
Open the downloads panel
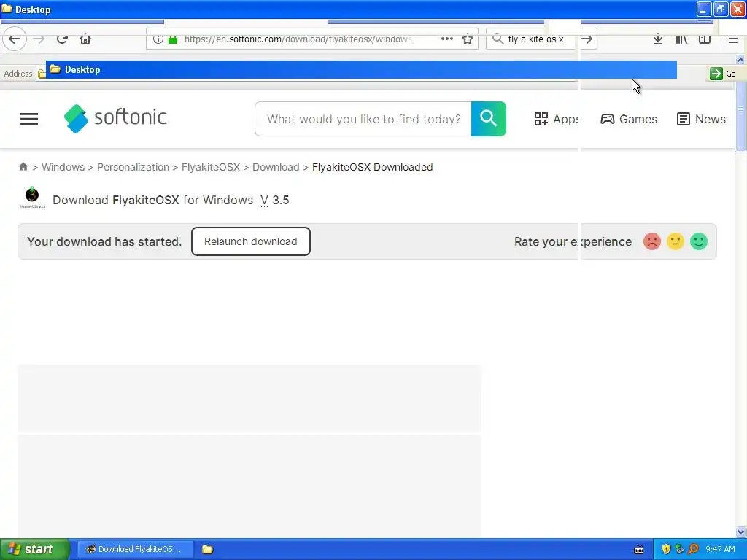point(658,40)
